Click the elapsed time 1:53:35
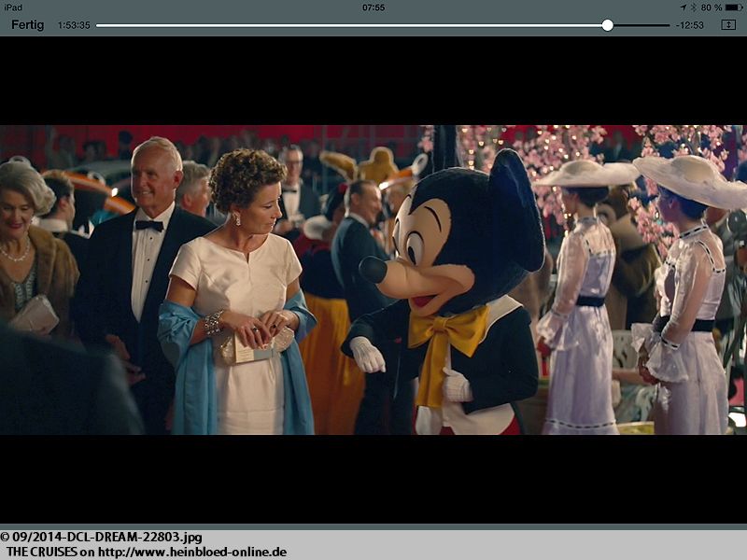Image resolution: width=747 pixels, height=560 pixels. [74, 25]
